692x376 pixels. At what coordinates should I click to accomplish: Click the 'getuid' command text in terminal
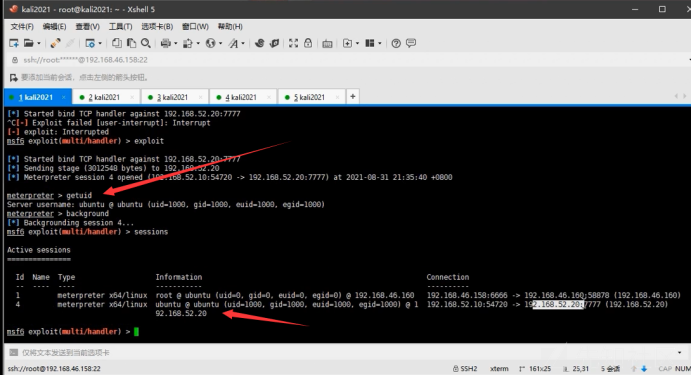coord(79,195)
